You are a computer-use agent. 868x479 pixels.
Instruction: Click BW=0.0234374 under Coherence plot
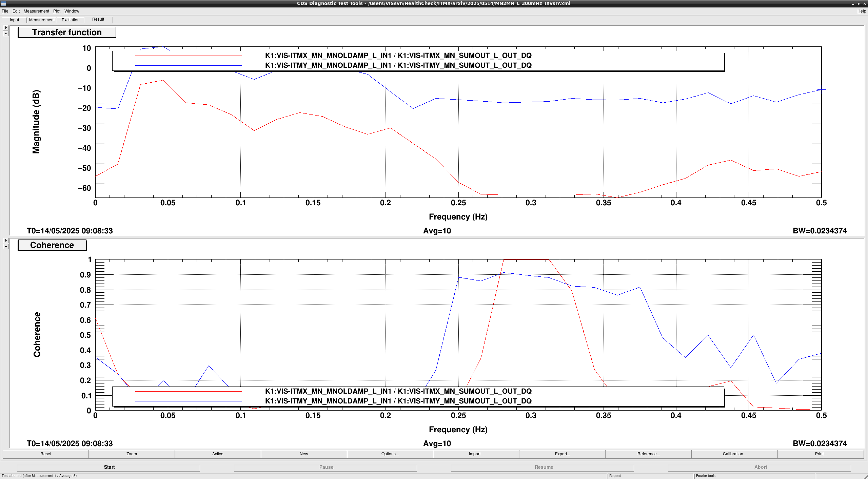(x=820, y=444)
